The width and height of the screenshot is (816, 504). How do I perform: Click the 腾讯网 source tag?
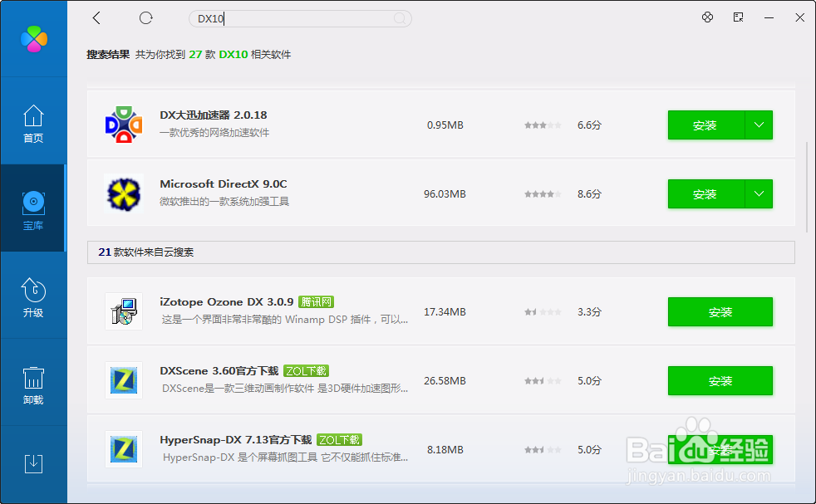[x=316, y=302]
